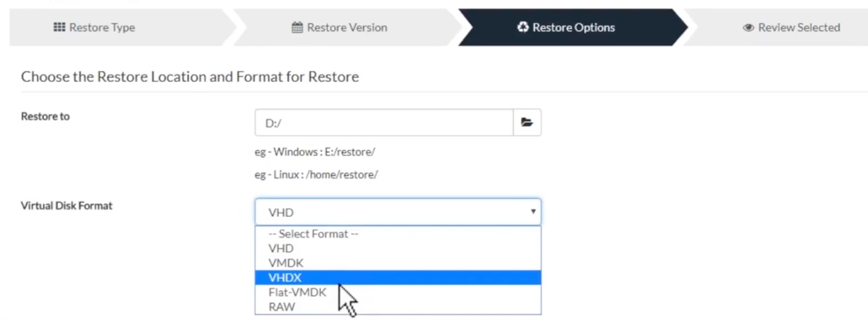Pick VHD from the open format list

280,248
